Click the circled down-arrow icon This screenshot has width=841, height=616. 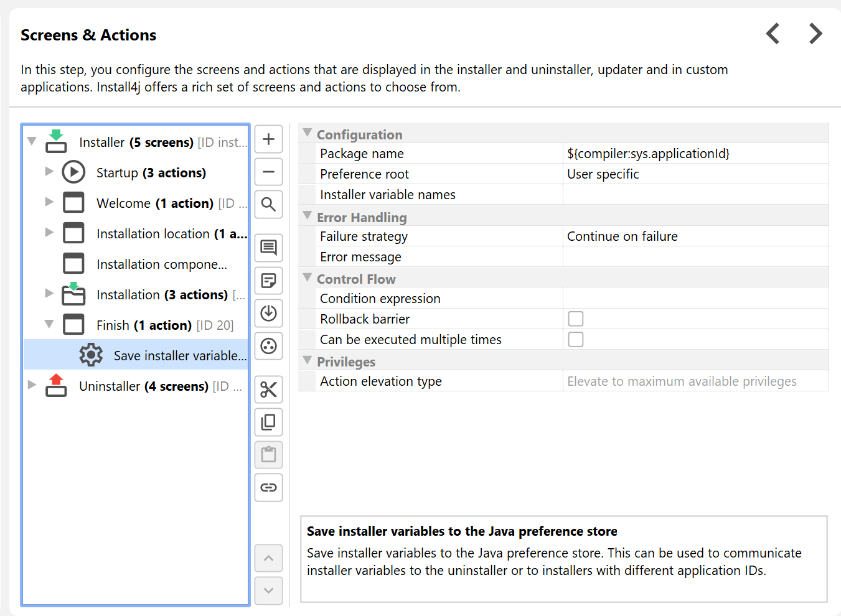click(x=268, y=313)
